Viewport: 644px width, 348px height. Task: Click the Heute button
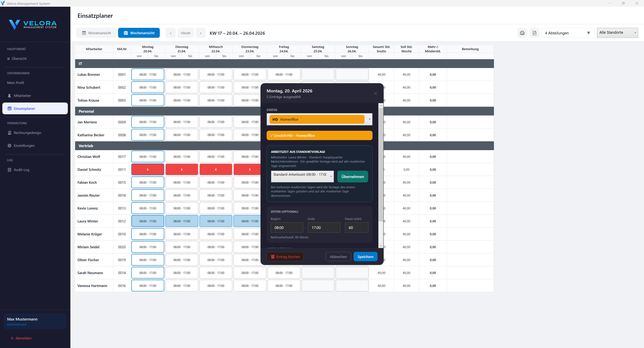click(185, 33)
